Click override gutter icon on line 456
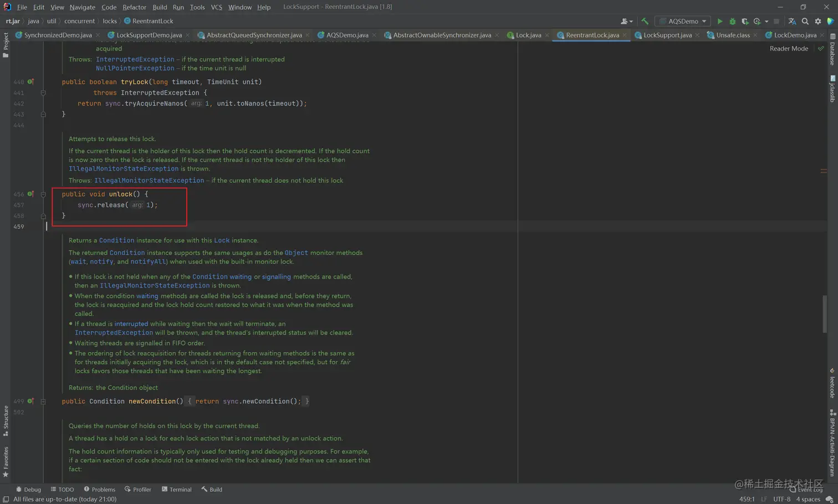Image resolution: width=838 pixels, height=504 pixels. point(31,194)
